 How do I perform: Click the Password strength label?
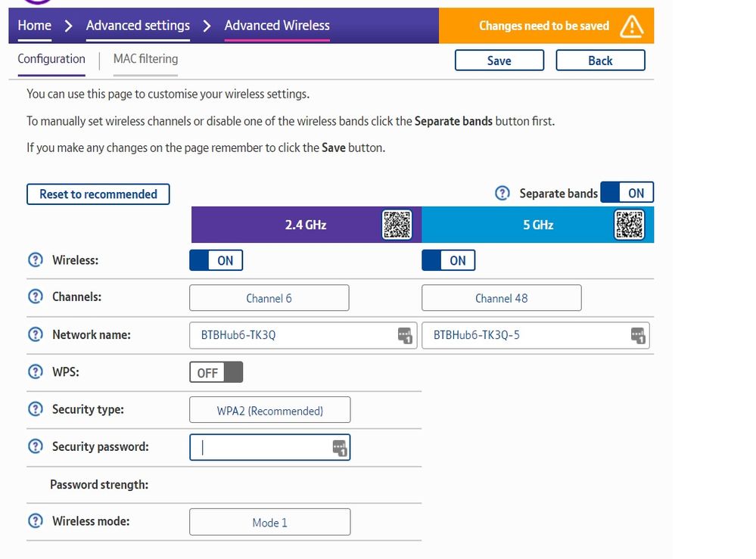coord(99,484)
